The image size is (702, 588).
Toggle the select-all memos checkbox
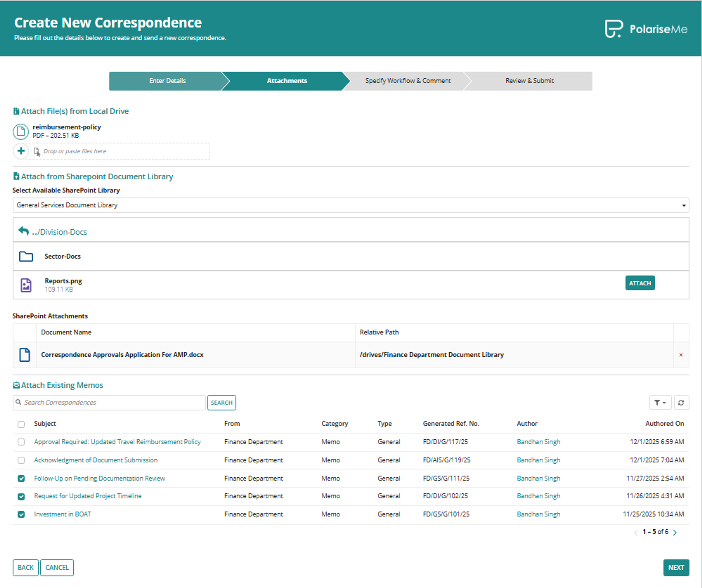click(x=21, y=424)
